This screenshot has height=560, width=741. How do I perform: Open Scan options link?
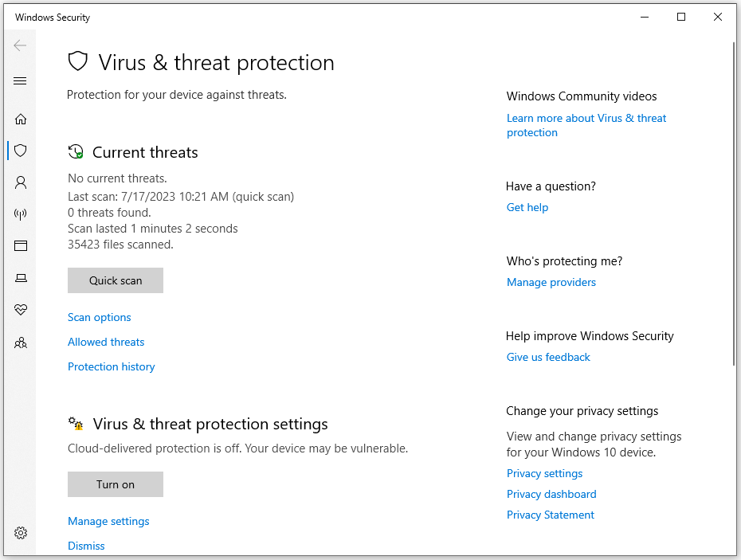click(x=100, y=317)
